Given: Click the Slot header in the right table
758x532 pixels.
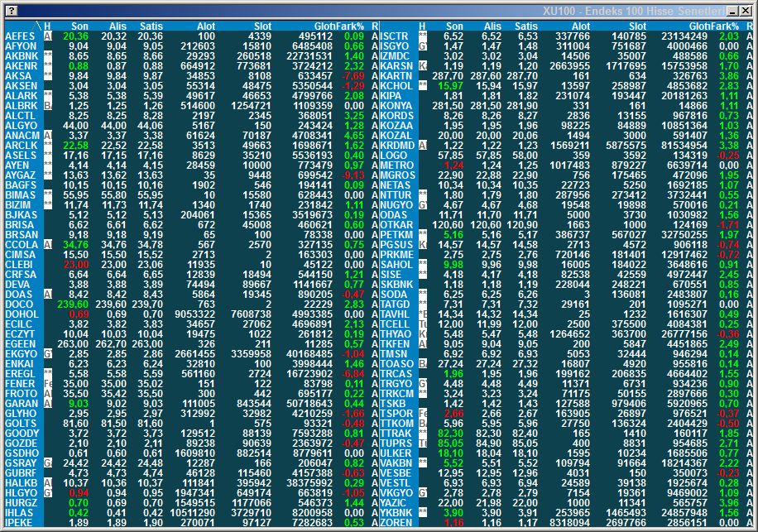Looking at the screenshot, I should tap(637, 26).
